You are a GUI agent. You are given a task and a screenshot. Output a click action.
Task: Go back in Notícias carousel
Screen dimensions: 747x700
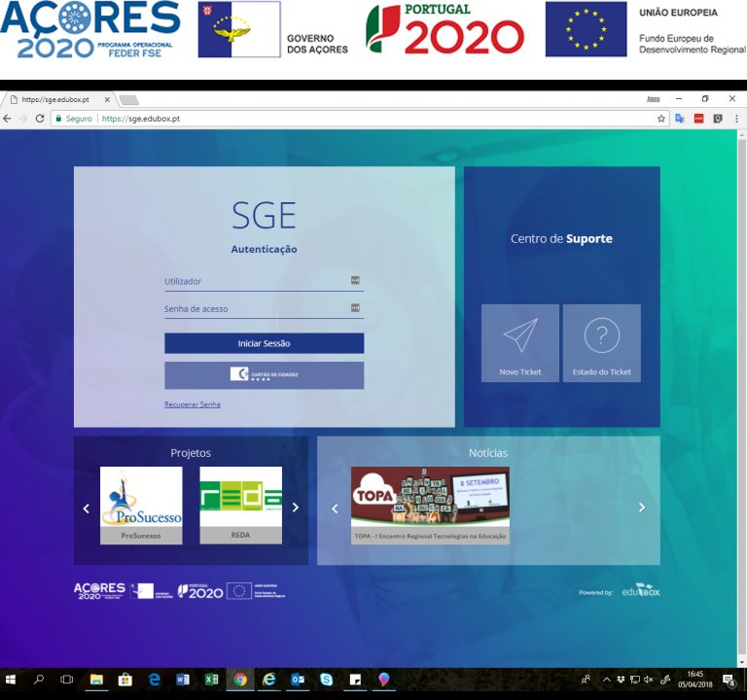[335, 507]
